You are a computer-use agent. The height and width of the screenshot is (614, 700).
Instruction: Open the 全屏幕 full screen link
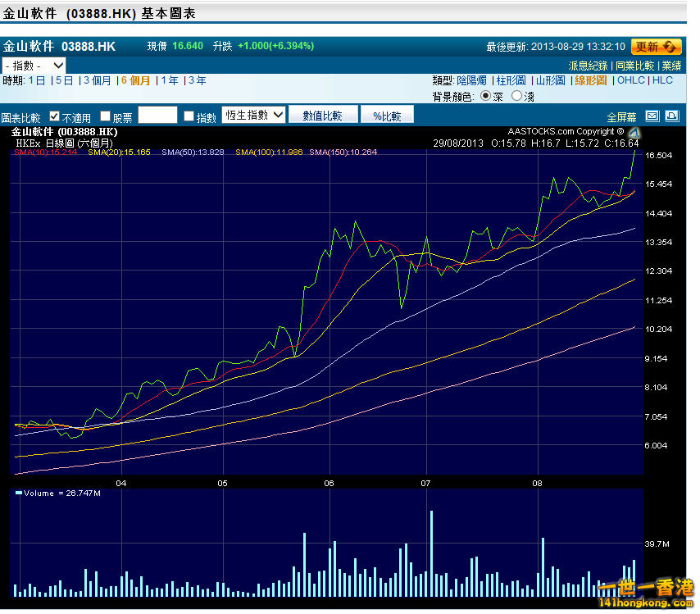tap(621, 117)
